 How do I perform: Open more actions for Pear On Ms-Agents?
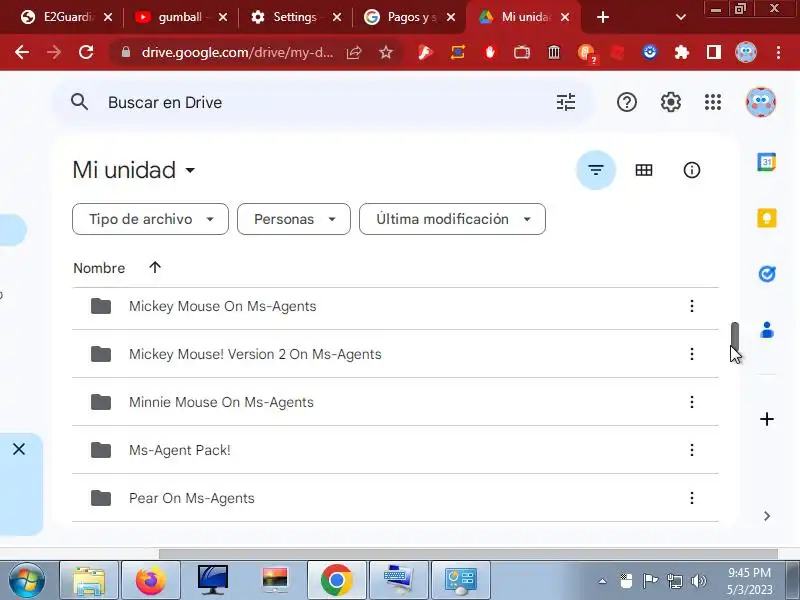(x=691, y=498)
